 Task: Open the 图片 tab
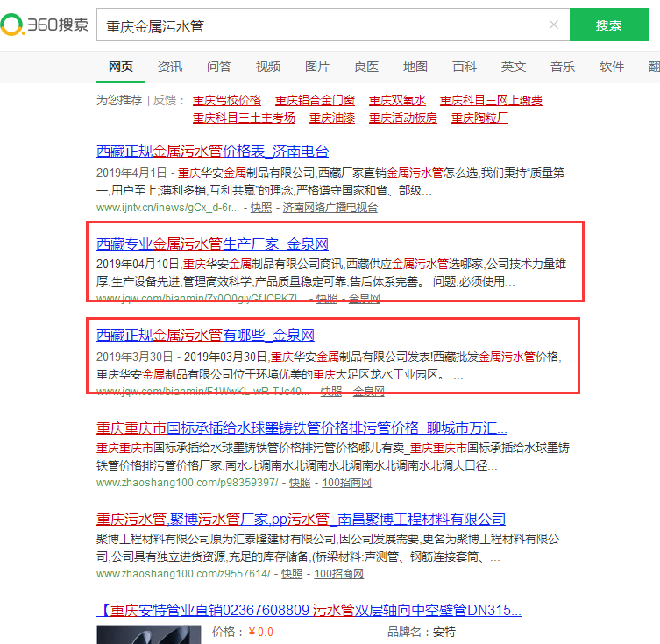pyautogui.click(x=317, y=67)
